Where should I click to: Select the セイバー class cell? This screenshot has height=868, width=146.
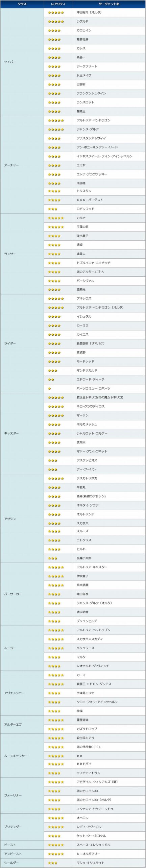22,62
